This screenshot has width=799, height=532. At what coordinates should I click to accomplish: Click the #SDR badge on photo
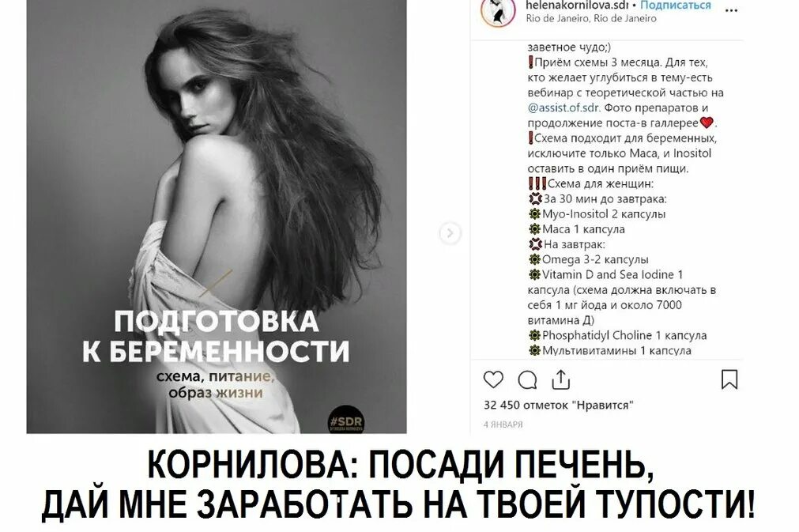[346, 420]
